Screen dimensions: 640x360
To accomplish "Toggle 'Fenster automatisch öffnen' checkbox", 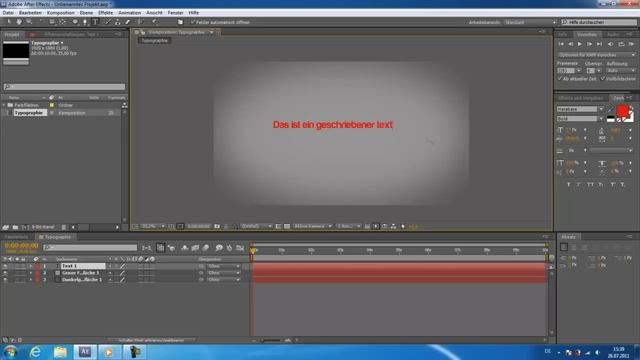I will 193,22.
